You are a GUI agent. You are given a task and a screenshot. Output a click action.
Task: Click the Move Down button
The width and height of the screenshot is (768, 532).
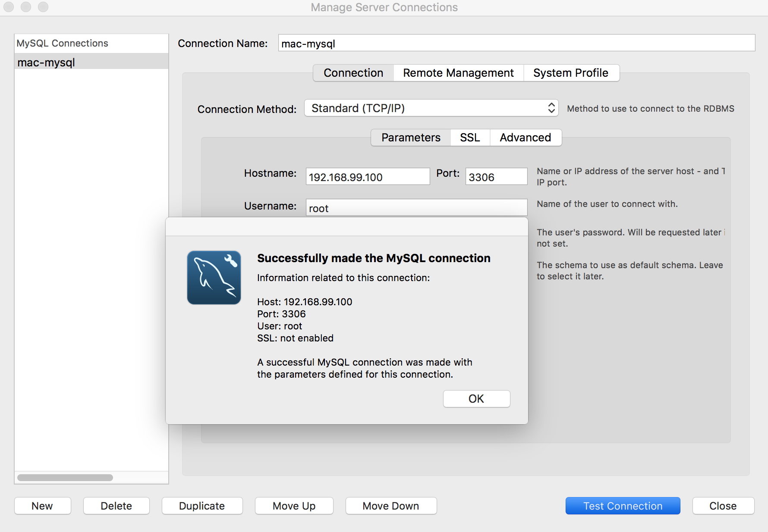391,506
